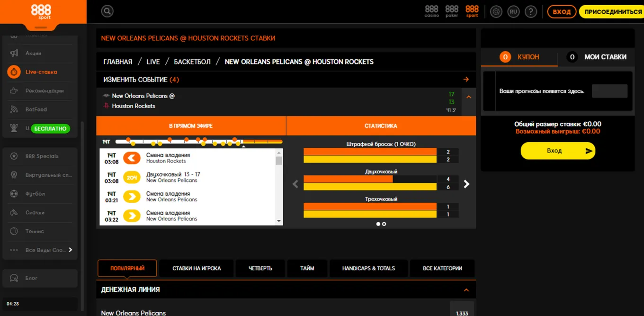The height and width of the screenshot is (316, 644).
Task: Collapse the ДЕНЕЖНАЯ ЛИНИЯ section
Action: point(466,290)
